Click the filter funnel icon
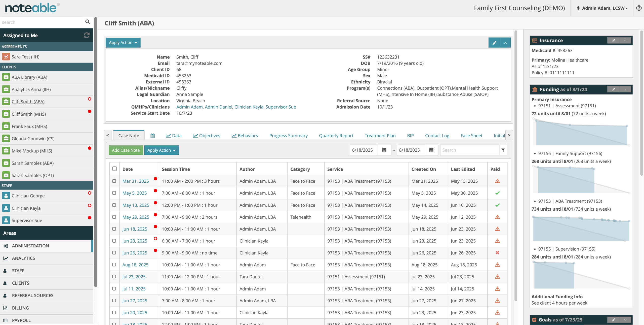 click(503, 150)
